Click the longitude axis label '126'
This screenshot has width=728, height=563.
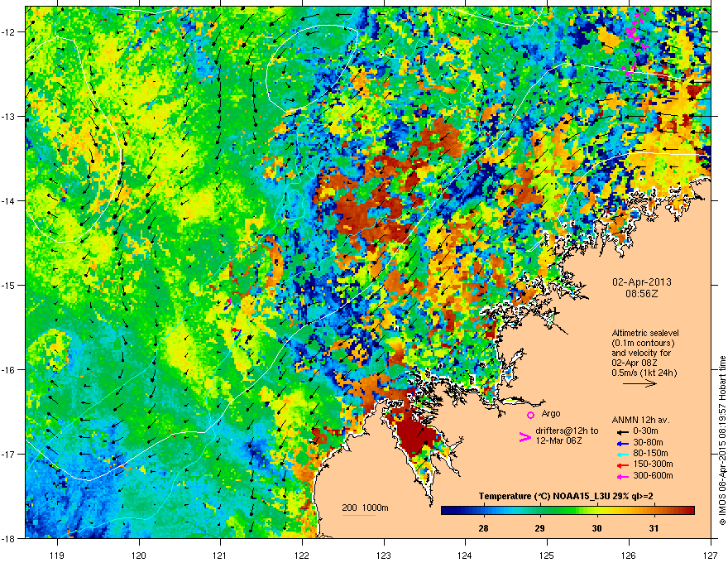click(629, 556)
